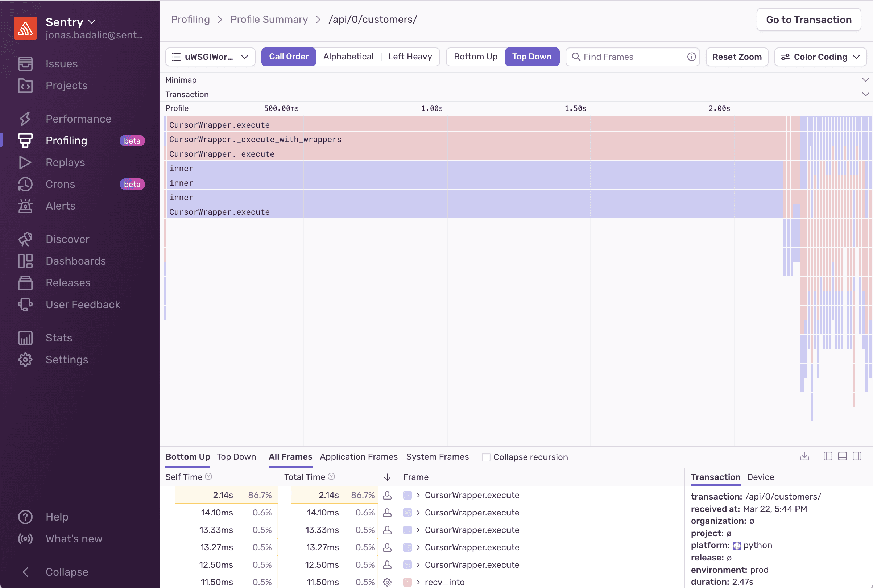Click the Discover sidebar icon

[25, 239]
